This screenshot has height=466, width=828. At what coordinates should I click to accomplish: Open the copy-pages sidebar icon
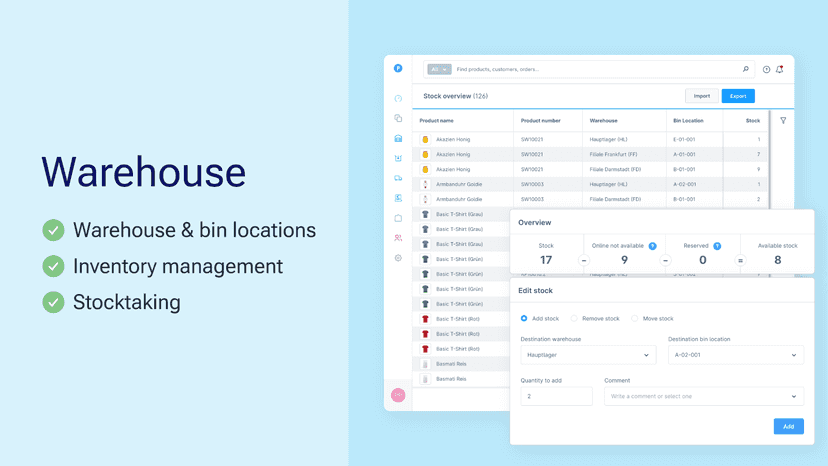tap(398, 118)
